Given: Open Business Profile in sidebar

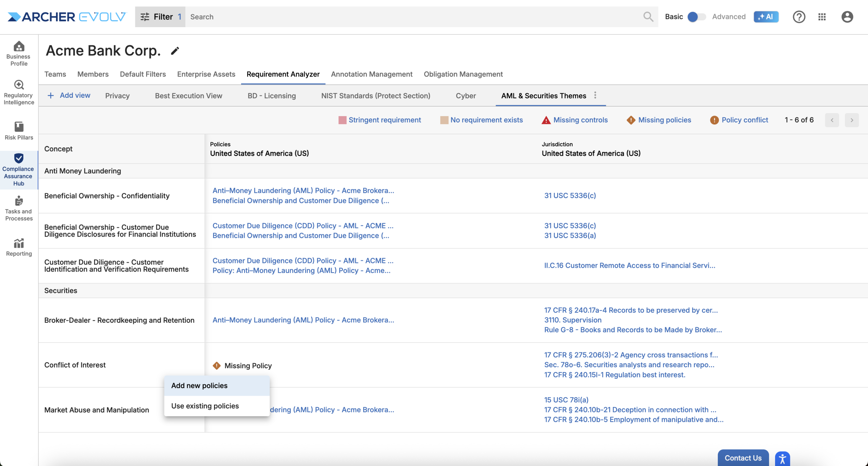Looking at the screenshot, I should tap(19, 53).
